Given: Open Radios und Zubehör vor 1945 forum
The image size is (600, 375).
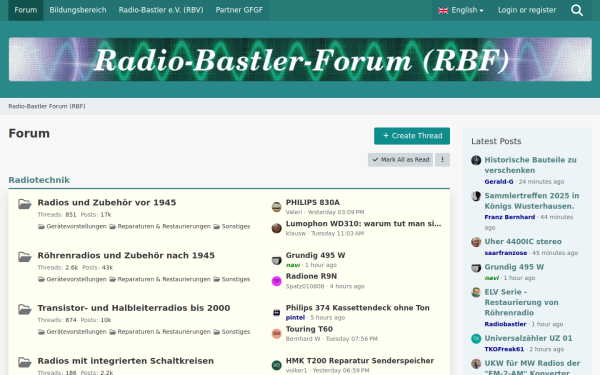Looking at the screenshot, I should pos(107,202).
